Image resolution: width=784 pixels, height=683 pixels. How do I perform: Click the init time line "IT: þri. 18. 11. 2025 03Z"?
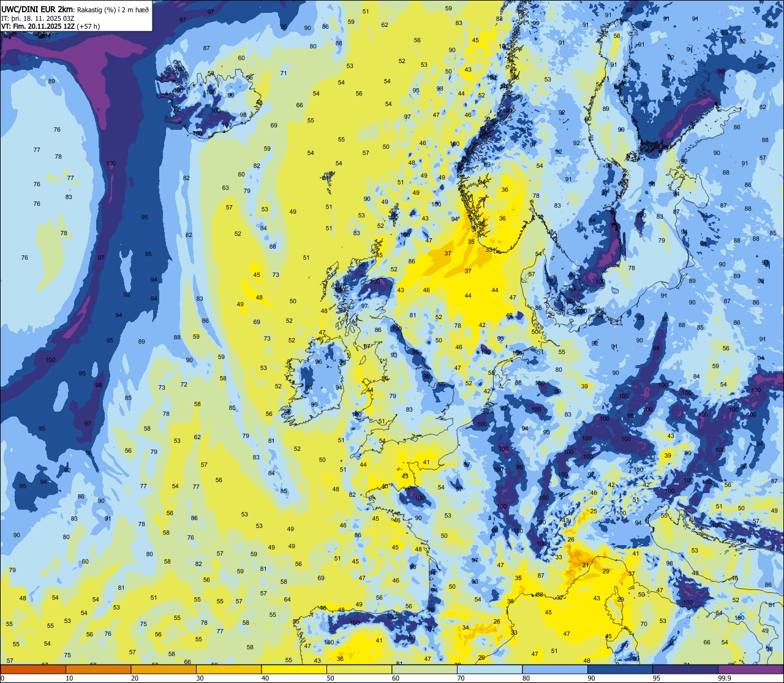point(38,19)
